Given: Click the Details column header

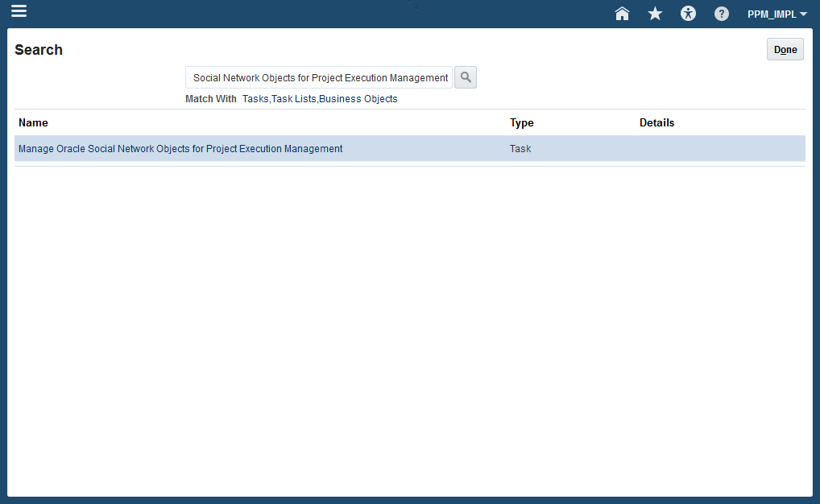Looking at the screenshot, I should click(656, 122).
